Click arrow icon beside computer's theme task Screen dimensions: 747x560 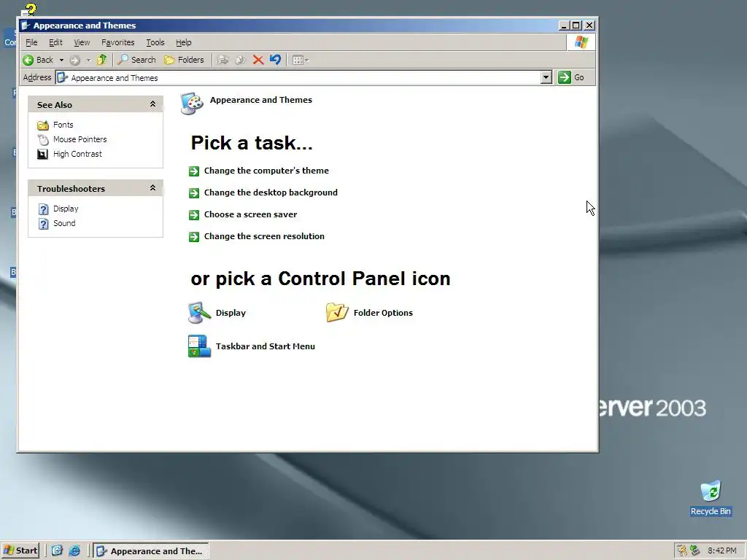tap(194, 171)
